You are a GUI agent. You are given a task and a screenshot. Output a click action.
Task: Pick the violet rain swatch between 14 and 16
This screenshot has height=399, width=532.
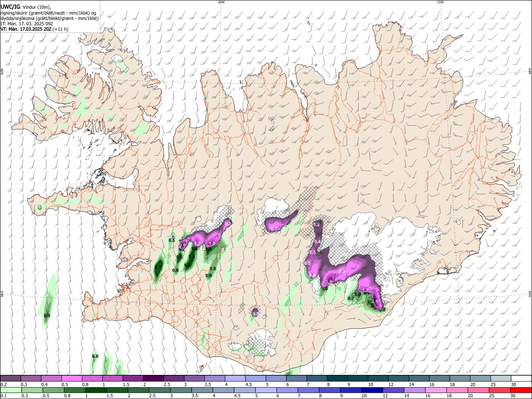tap(415, 390)
